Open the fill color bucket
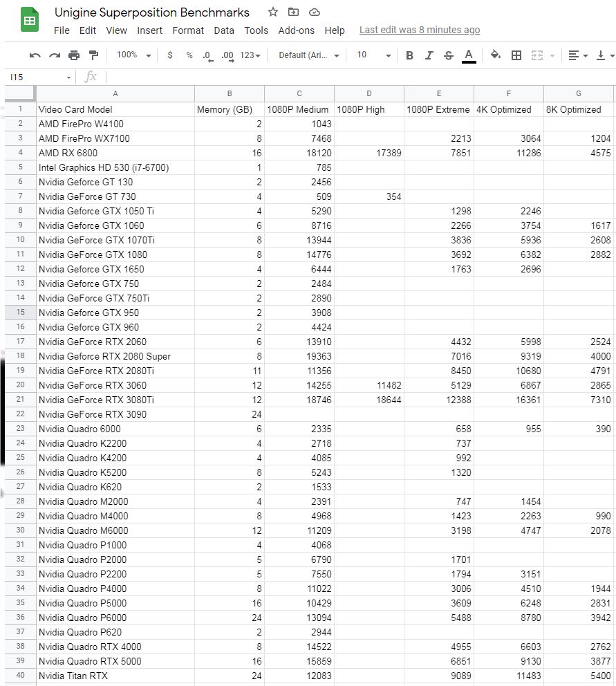The height and width of the screenshot is (686, 616). pos(495,55)
